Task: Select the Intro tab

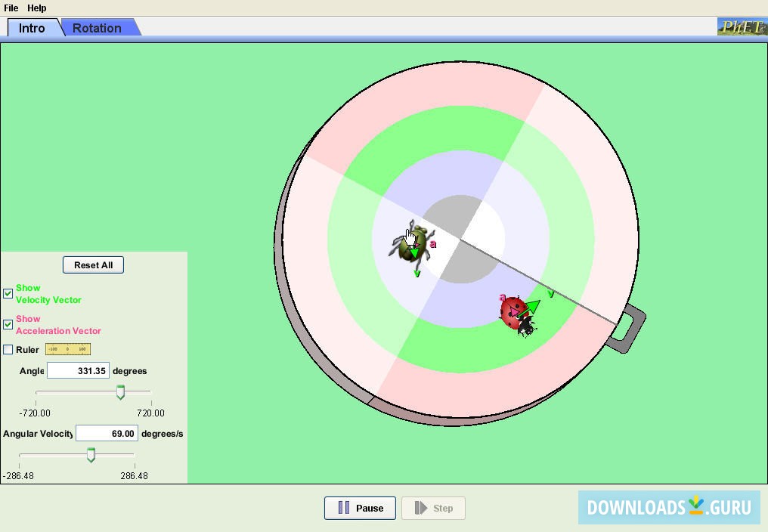Action: (32, 28)
